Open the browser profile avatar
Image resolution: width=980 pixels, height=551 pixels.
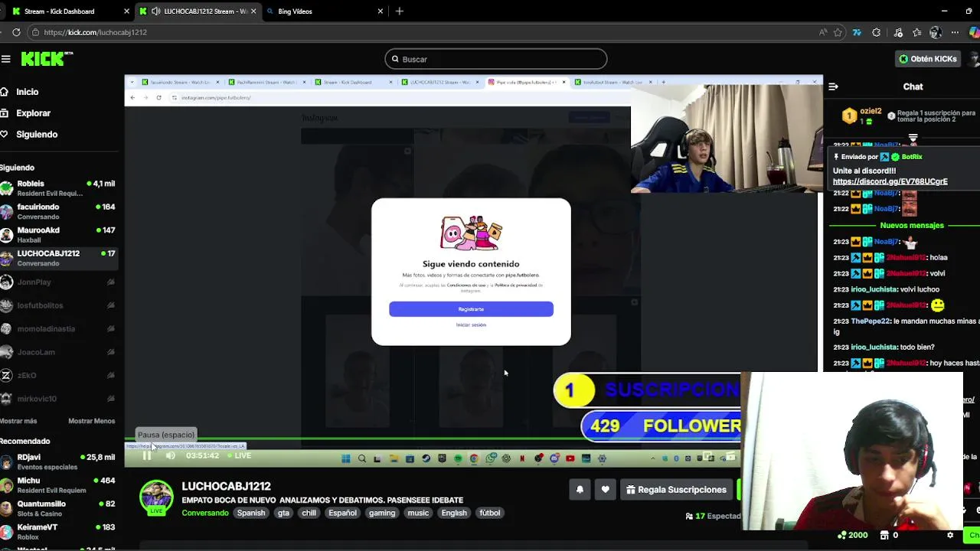[x=935, y=32]
